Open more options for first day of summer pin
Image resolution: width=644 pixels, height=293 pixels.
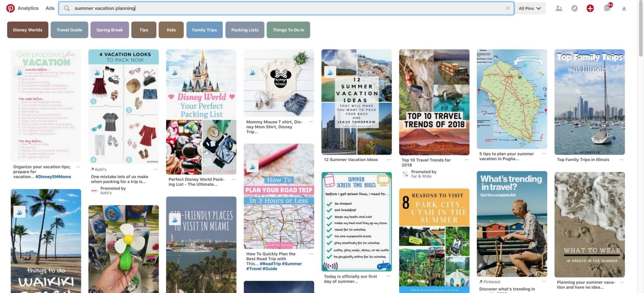pyautogui.click(x=389, y=276)
